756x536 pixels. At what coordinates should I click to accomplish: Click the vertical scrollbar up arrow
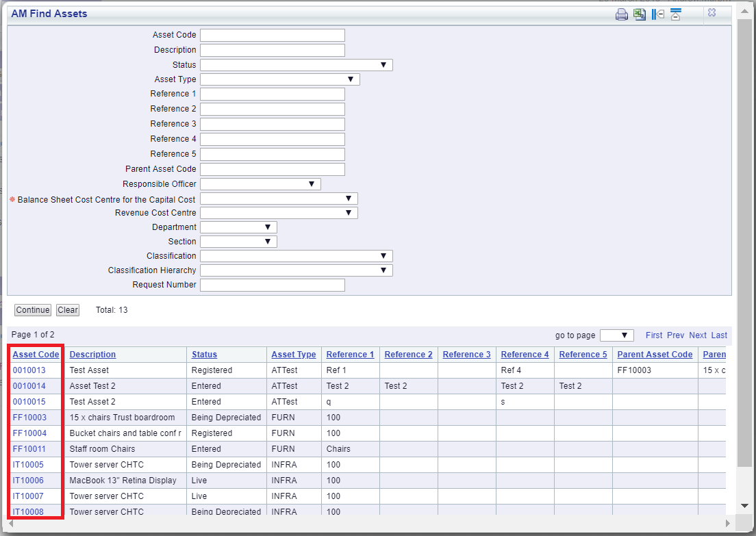pyautogui.click(x=745, y=12)
